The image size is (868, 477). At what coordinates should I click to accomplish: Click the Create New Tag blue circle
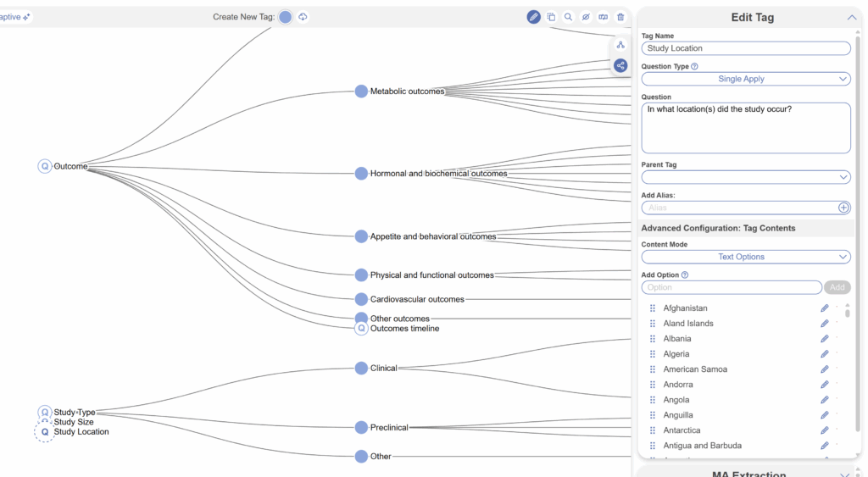coord(286,17)
